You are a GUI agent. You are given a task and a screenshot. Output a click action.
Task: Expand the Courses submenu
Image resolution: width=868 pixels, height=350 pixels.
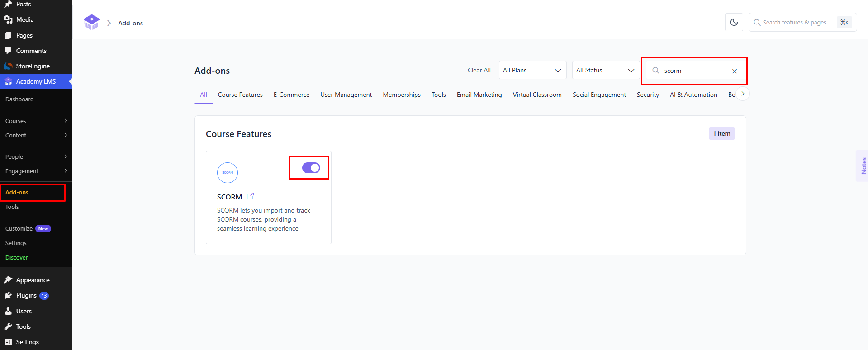(36, 121)
